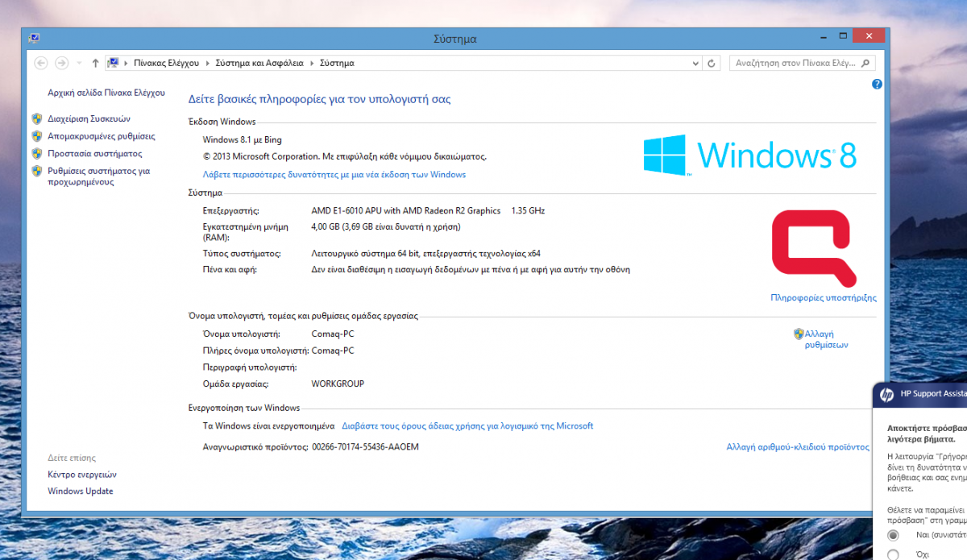The image size is (967, 560).
Task: Click the Windows 8.1 με Bing edition text
Action: [243, 140]
